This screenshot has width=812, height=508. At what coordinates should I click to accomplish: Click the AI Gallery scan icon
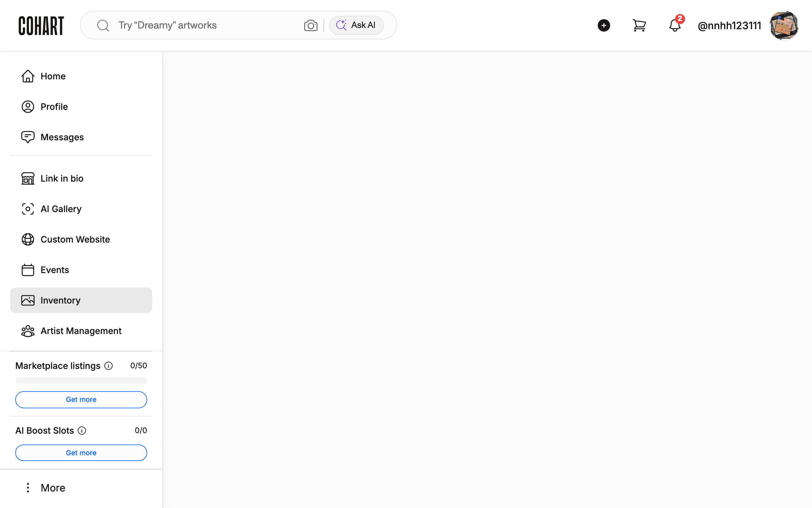28,209
